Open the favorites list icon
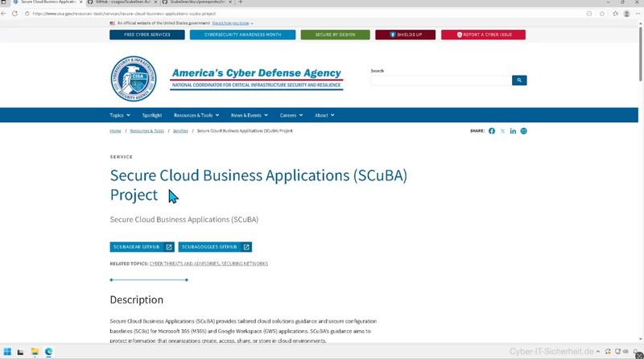 click(615, 14)
